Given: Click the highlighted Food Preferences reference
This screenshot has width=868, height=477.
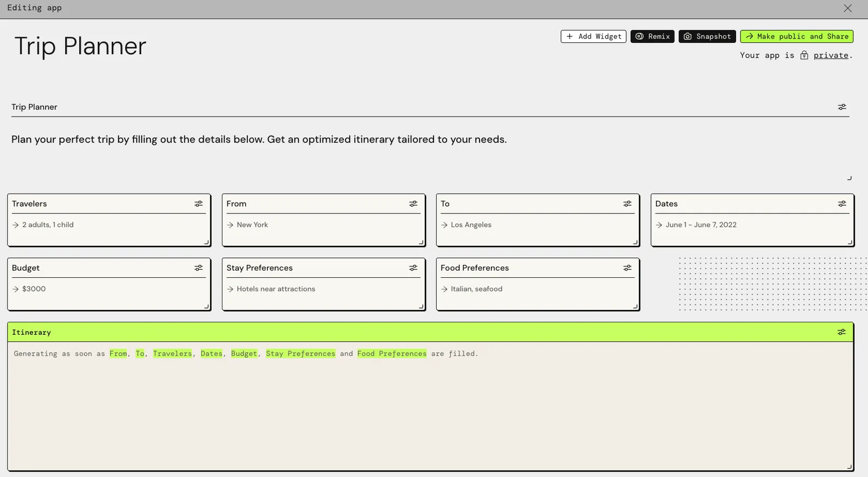Looking at the screenshot, I should [x=392, y=354].
